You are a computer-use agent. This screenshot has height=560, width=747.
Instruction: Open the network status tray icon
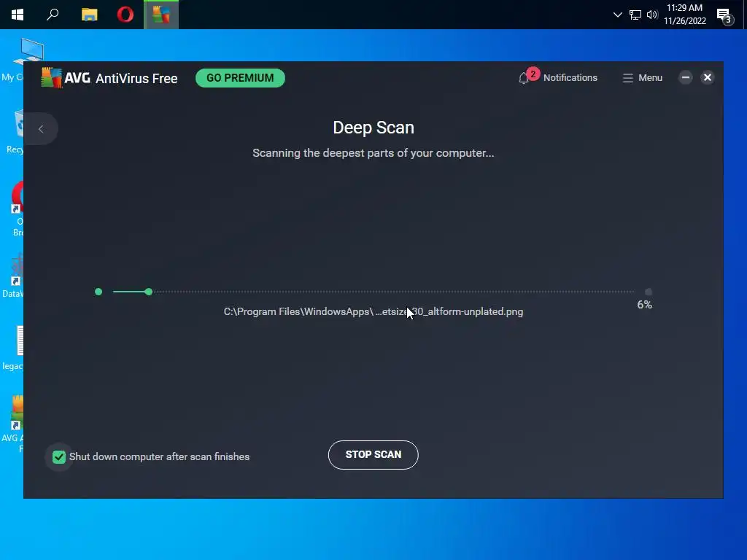(x=635, y=15)
